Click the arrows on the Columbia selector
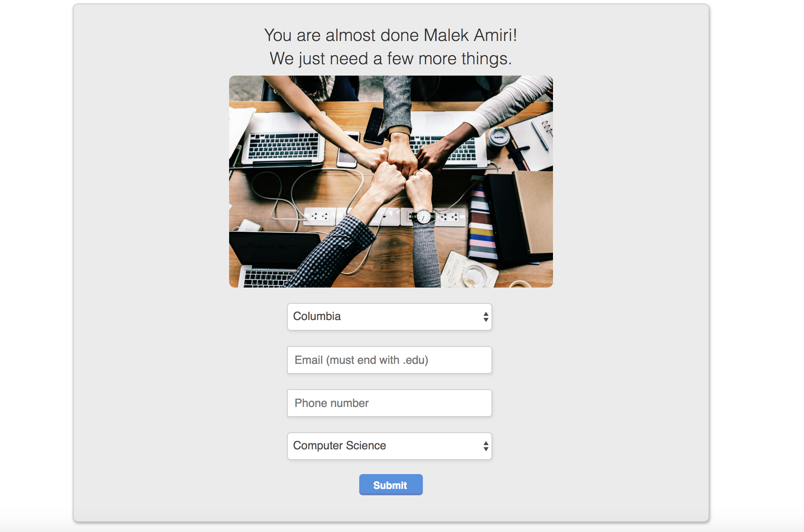Image resolution: width=804 pixels, height=532 pixels. tap(486, 317)
